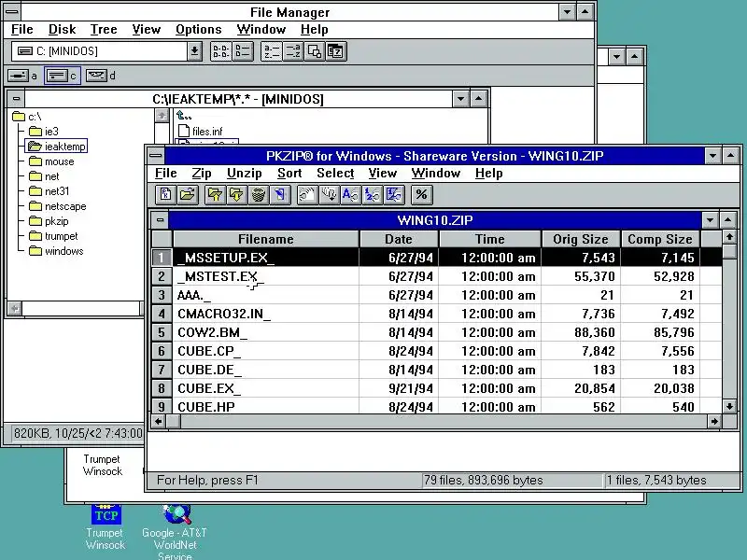The image size is (747, 560).
Task: Open PKZIP's Unzip menu
Action: coord(245,174)
